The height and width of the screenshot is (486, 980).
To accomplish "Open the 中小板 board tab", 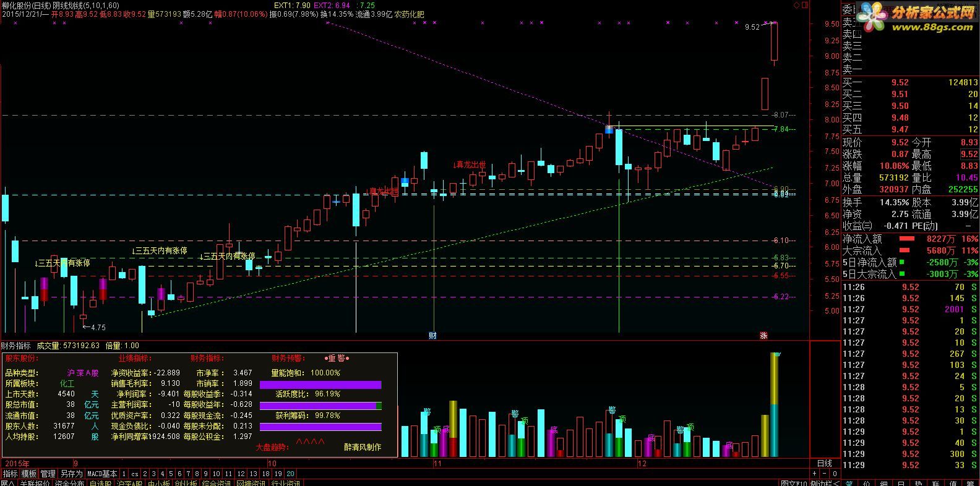I will click(x=158, y=483).
